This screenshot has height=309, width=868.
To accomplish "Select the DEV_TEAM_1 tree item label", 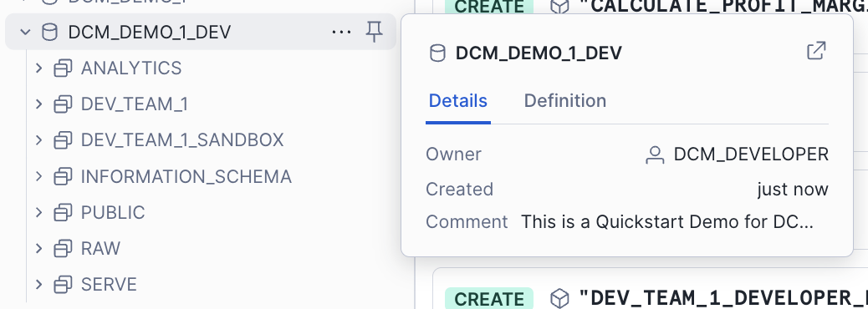I will pyautogui.click(x=135, y=104).
